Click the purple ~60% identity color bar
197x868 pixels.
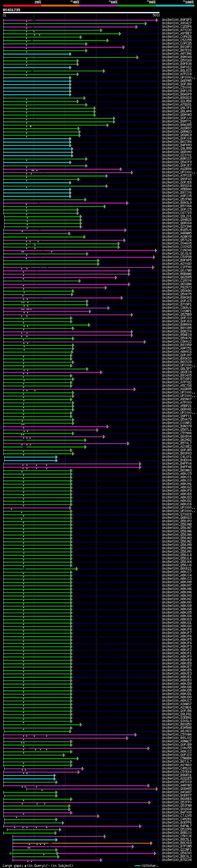99,6
